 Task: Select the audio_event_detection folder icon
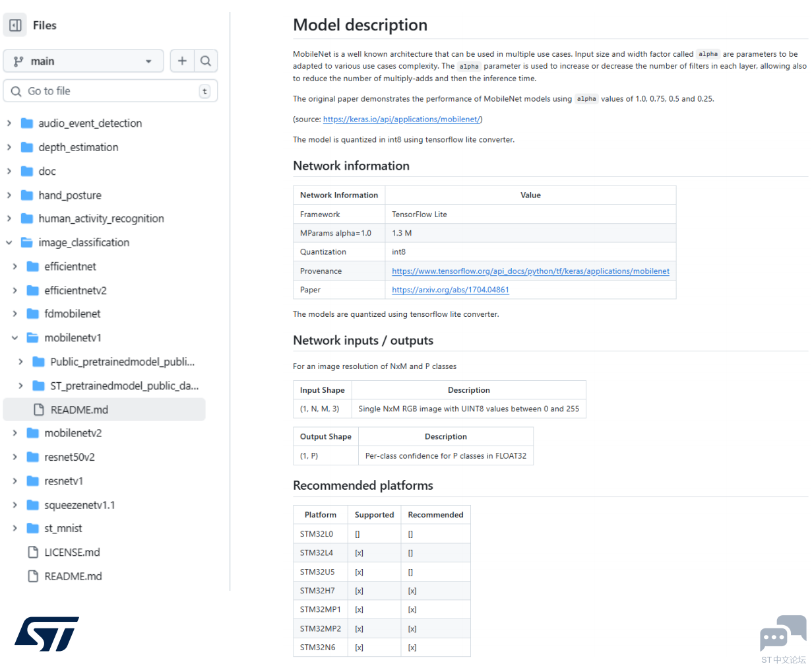point(27,123)
